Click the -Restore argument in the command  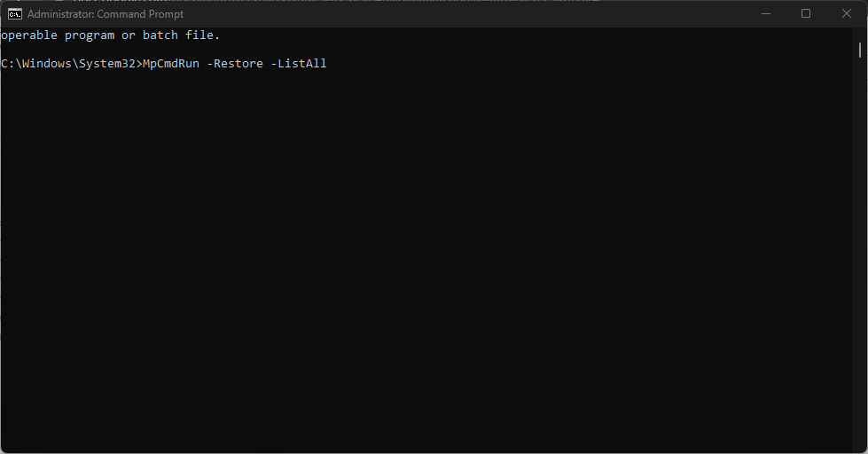coord(234,64)
